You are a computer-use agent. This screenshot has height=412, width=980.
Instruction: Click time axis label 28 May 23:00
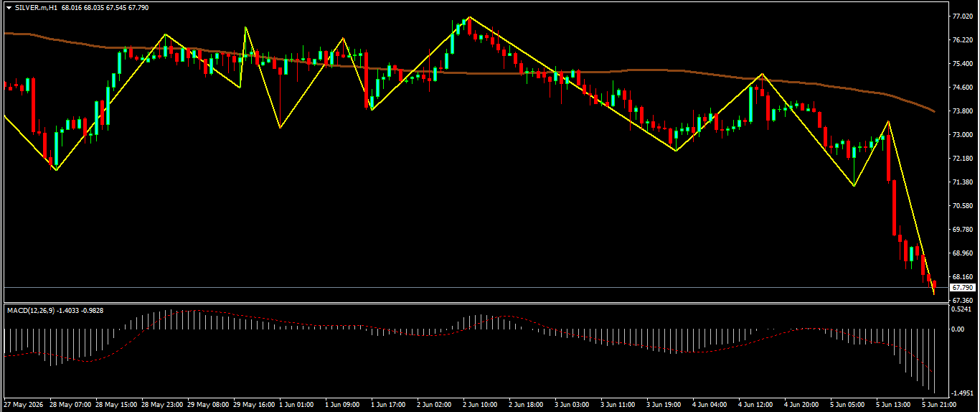pyautogui.click(x=162, y=405)
